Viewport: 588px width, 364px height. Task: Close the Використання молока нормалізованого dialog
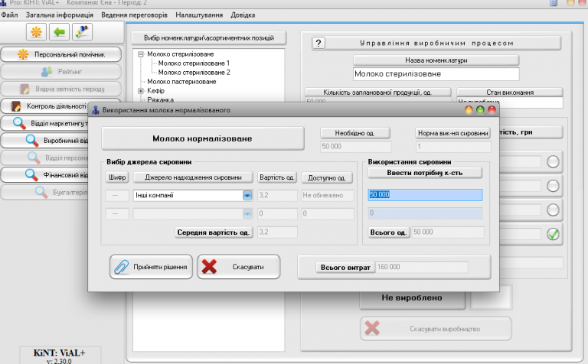tap(492, 109)
